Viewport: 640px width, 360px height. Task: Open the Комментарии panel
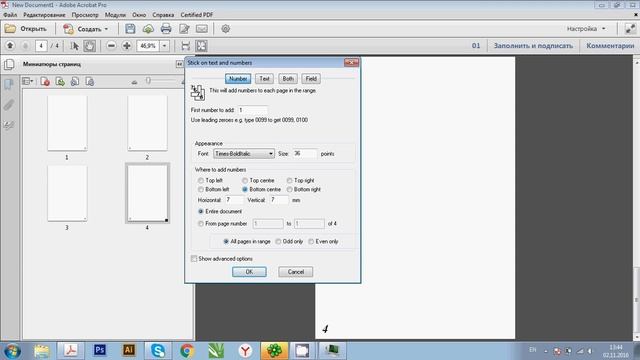click(610, 46)
